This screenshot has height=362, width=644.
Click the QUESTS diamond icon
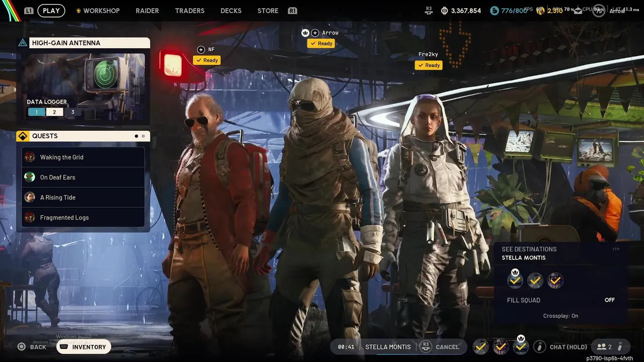tap(23, 136)
